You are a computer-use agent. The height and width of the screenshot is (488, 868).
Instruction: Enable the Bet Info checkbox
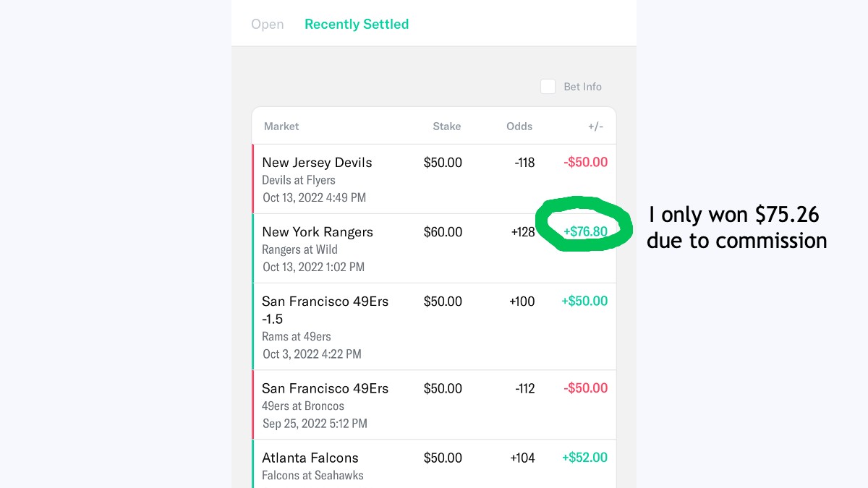548,87
